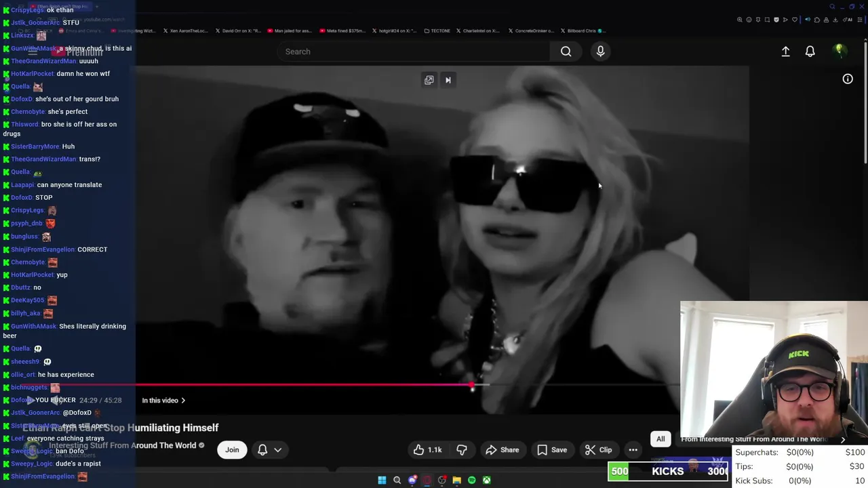The width and height of the screenshot is (868, 488).
Task: Open the more actions three-dot menu
Action: [633, 450]
